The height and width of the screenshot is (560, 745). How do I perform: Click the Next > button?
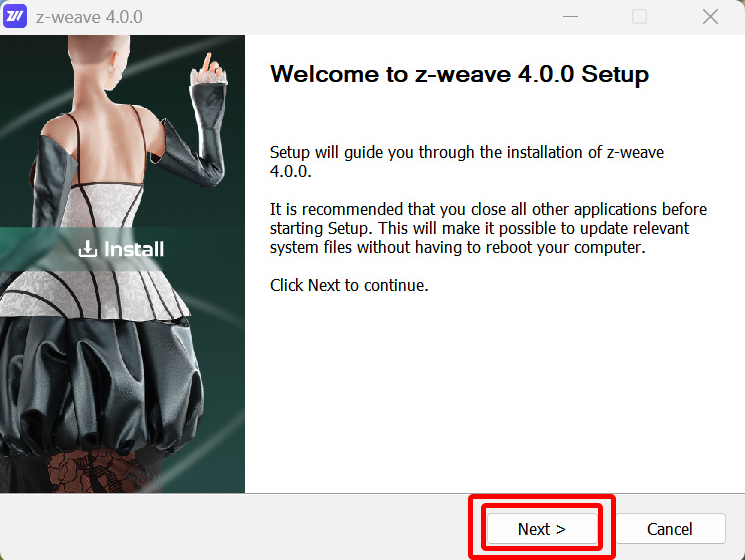pyautogui.click(x=542, y=529)
